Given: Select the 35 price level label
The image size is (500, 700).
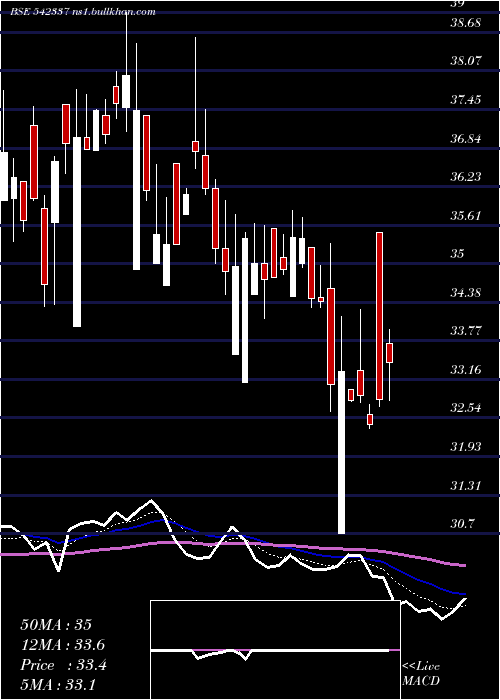Looking at the screenshot, I should pos(458,254).
